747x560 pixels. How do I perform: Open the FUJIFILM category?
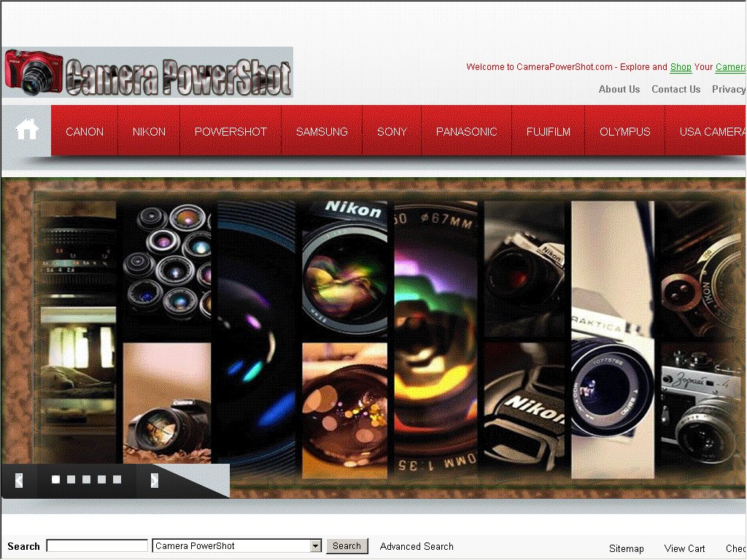549,131
